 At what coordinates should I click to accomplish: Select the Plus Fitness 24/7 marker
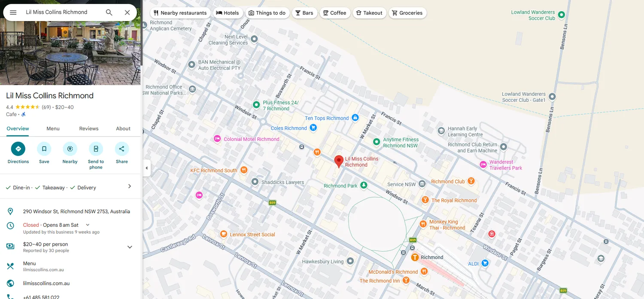pos(256,104)
